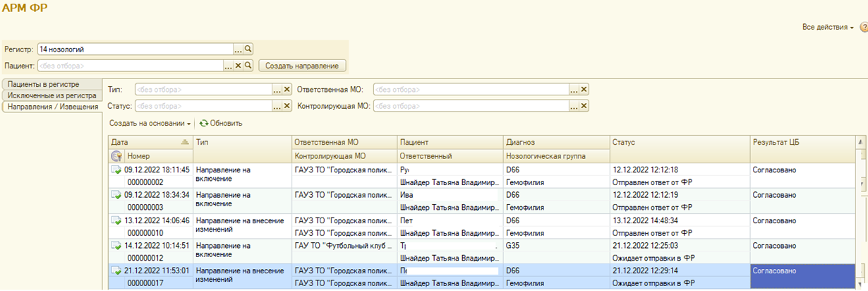Click scrollbar up arrow in table
The width and height of the screenshot is (868, 291).
pos(861,142)
